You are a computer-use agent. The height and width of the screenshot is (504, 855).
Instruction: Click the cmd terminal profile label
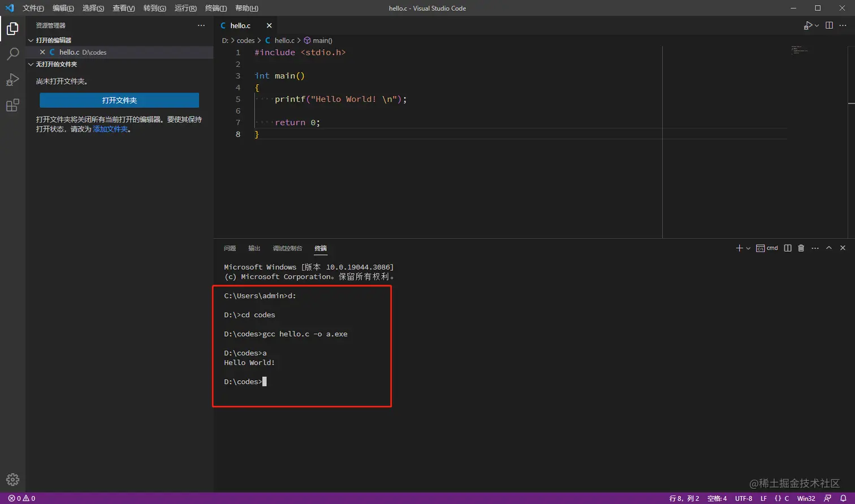767,248
